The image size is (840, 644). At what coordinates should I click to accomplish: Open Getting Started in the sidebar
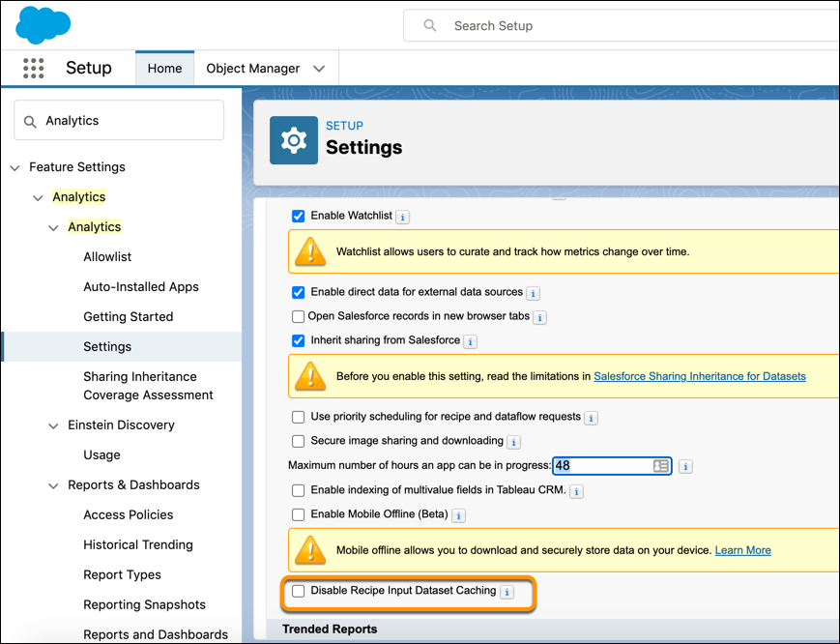[x=128, y=316]
